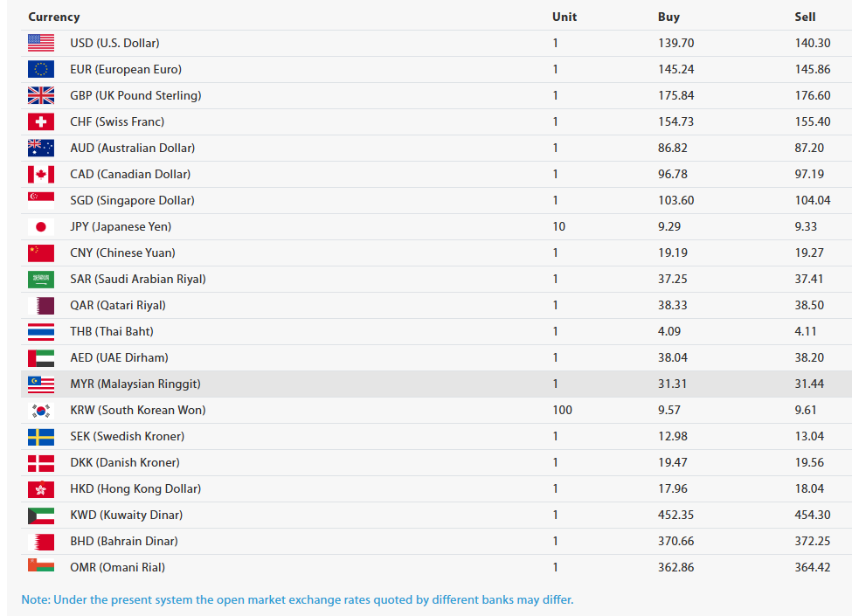Click the Unit column header
The image size is (852, 616).
pos(565,17)
